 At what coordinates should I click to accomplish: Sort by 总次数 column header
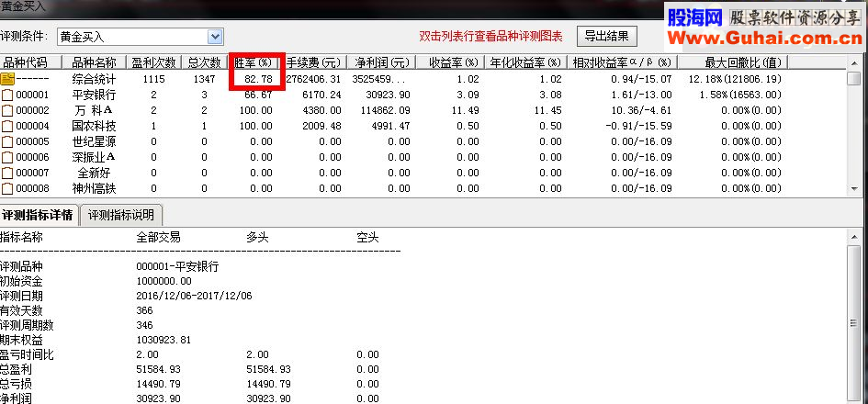pos(204,62)
